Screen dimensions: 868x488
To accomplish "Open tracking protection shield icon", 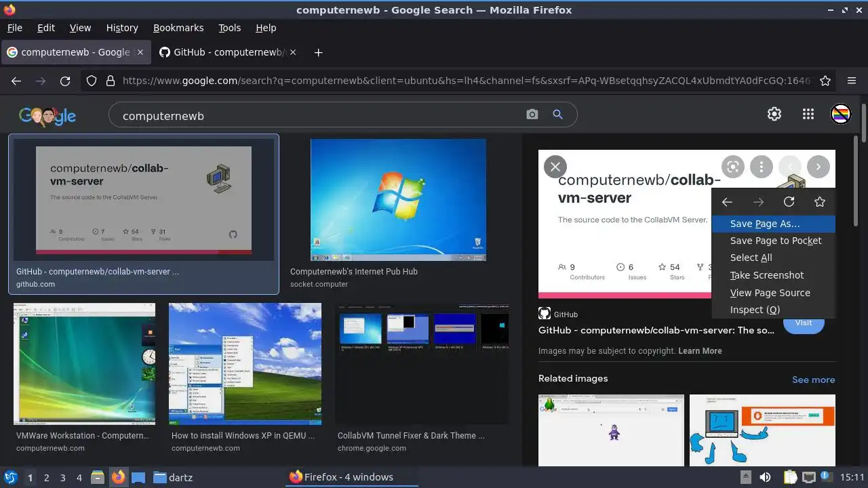I will point(92,81).
